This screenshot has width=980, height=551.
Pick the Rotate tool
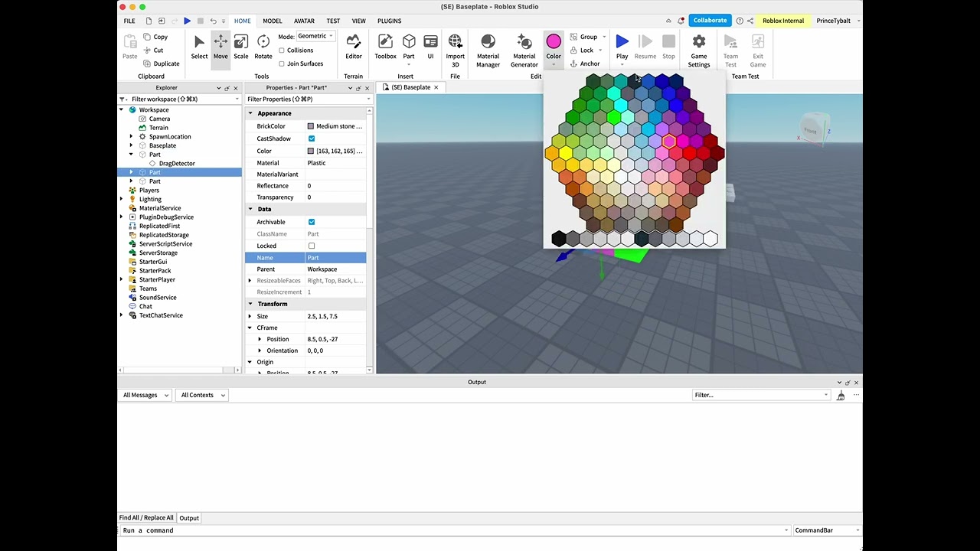263,47
